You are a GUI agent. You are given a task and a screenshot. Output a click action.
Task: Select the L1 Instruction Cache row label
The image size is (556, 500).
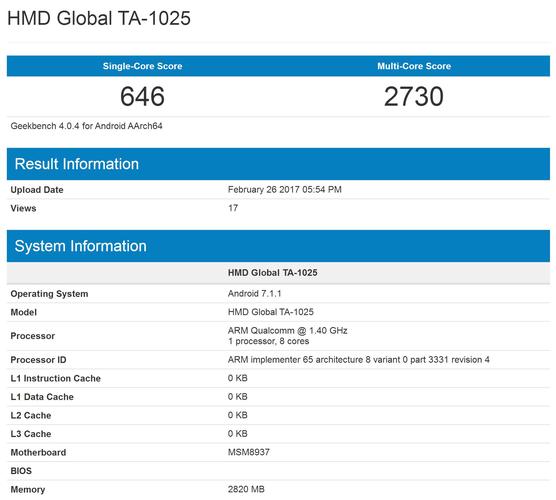coord(56,378)
